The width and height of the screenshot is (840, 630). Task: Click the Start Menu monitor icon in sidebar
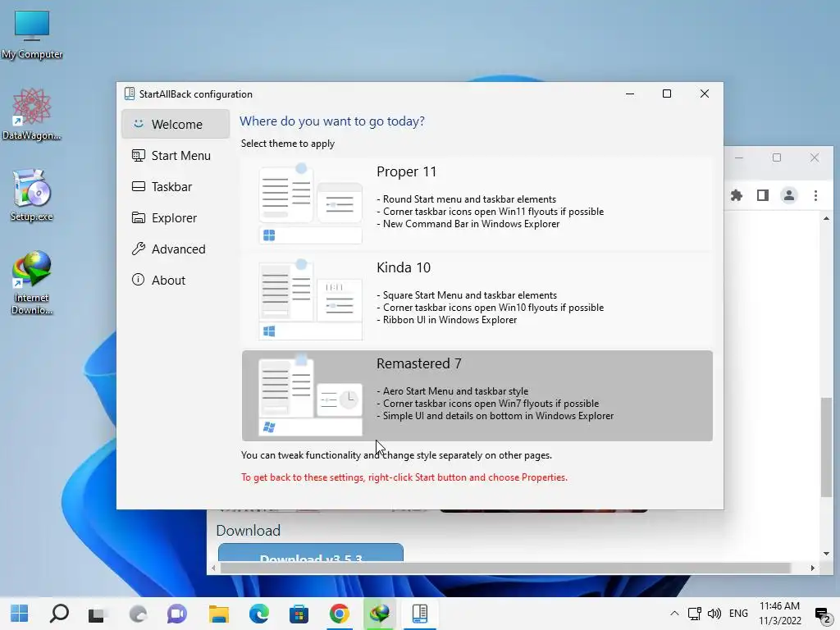click(138, 155)
